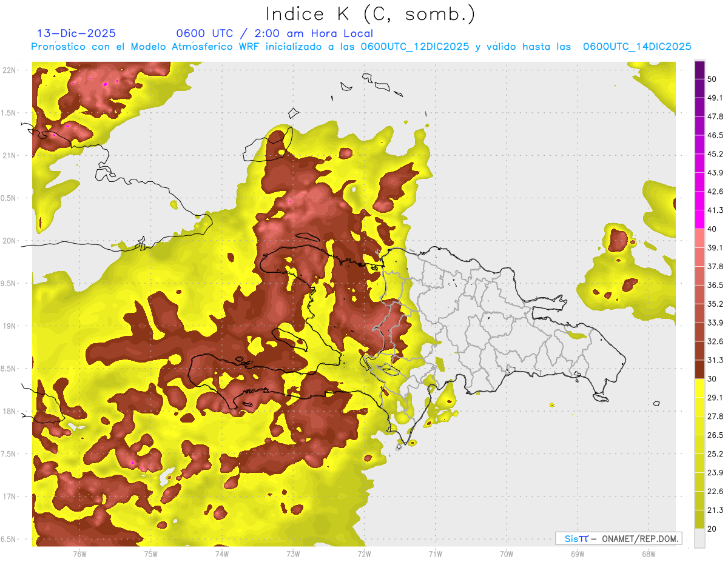Click the "30" color scale value
This screenshot has height=562, width=728.
coord(712,379)
